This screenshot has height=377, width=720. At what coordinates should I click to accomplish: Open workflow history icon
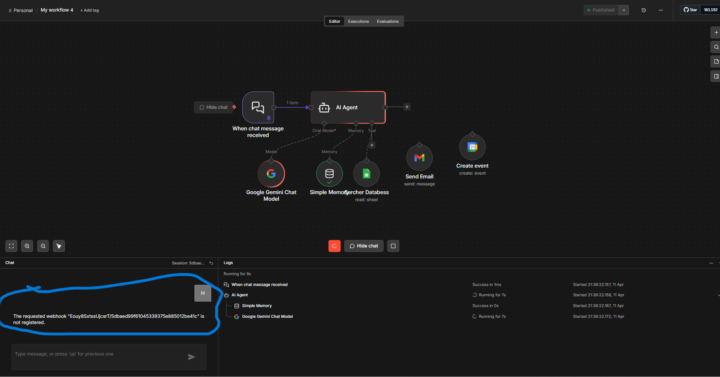tap(644, 10)
